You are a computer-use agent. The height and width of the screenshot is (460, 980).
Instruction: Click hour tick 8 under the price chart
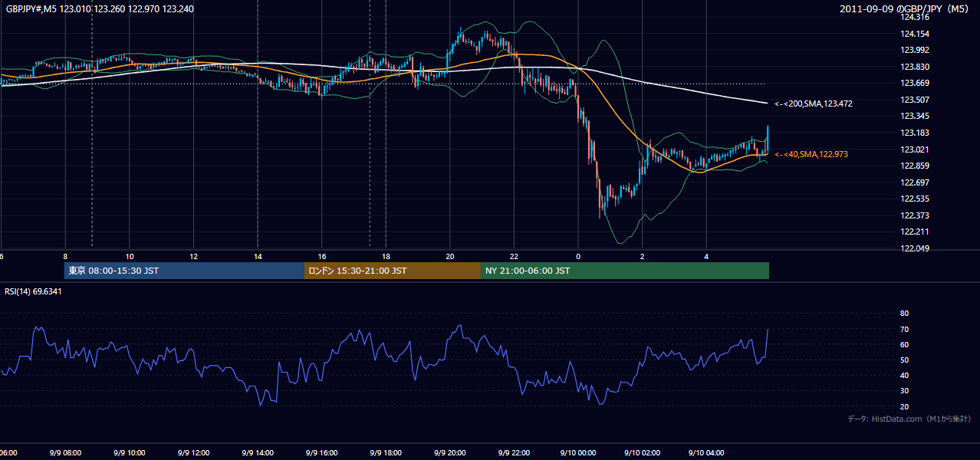pos(65,256)
